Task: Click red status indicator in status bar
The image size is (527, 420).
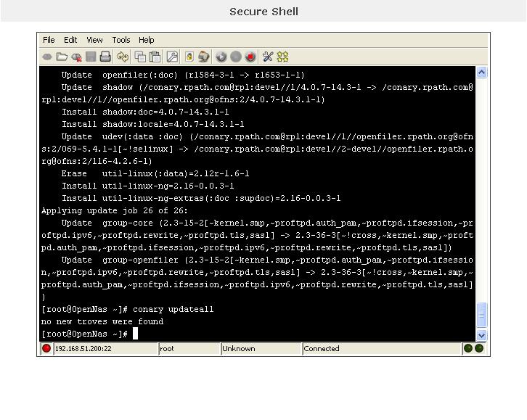Action: tap(46, 348)
